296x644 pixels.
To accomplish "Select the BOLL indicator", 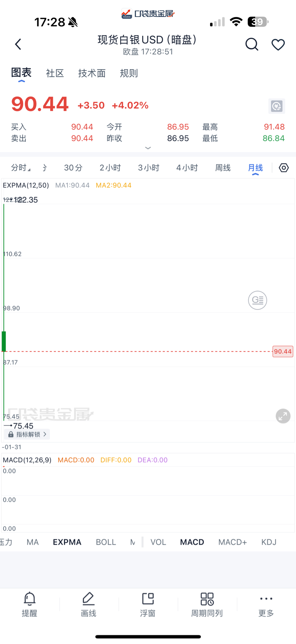I will (106, 542).
